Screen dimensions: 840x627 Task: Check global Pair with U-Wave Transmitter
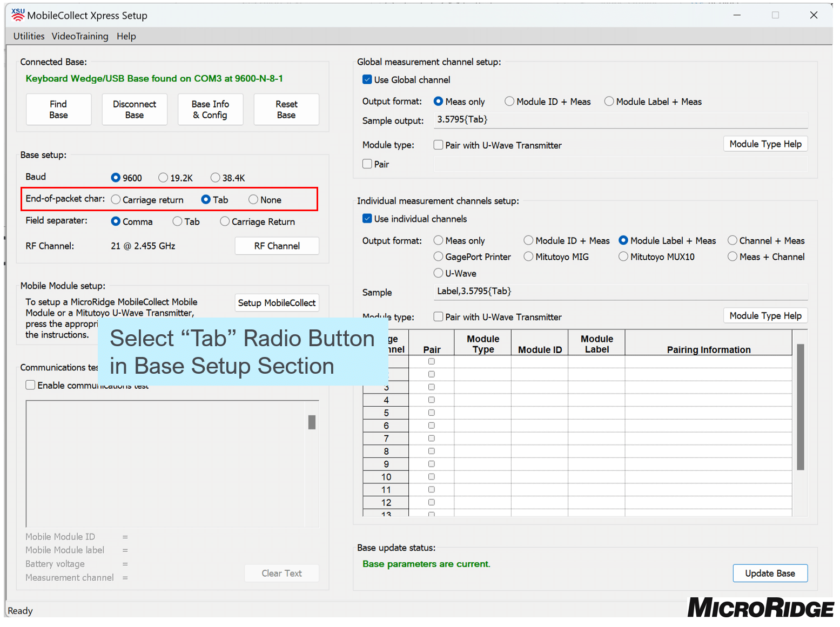[x=439, y=145]
